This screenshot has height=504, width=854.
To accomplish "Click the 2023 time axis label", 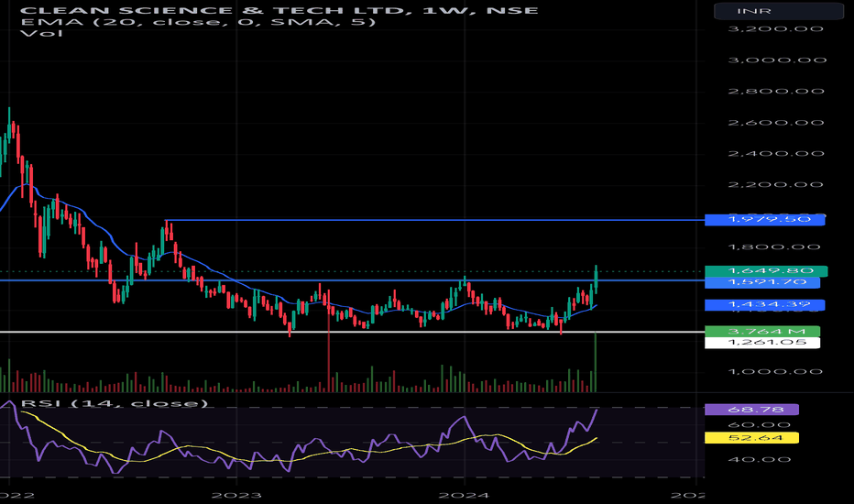I will [236, 495].
